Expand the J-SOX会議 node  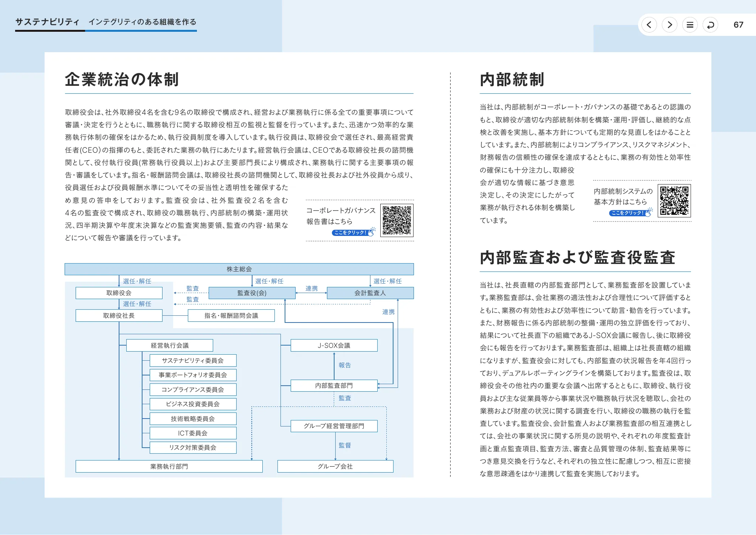[x=334, y=345]
